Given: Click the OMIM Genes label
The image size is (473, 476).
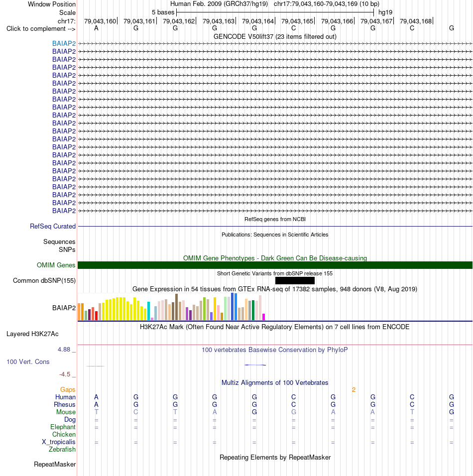Looking at the screenshot, I should click(56, 265).
